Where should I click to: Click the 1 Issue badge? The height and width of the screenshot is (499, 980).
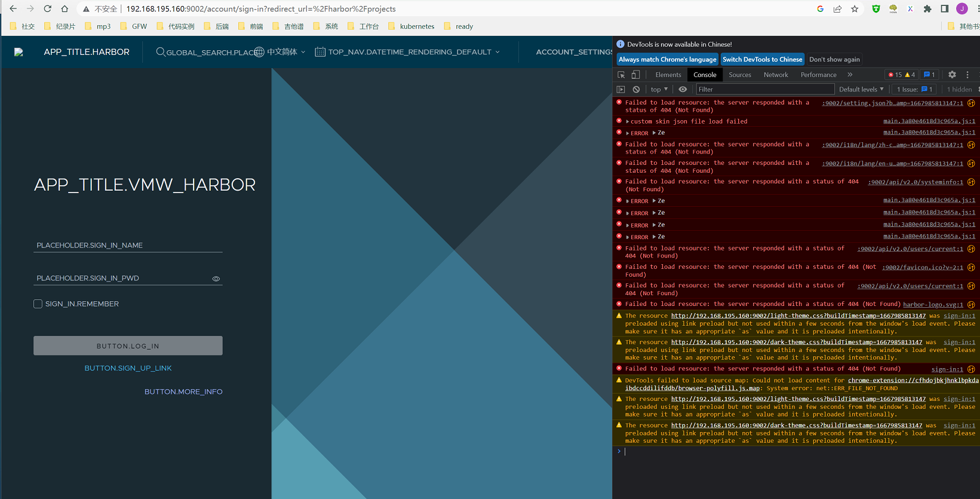(x=914, y=89)
